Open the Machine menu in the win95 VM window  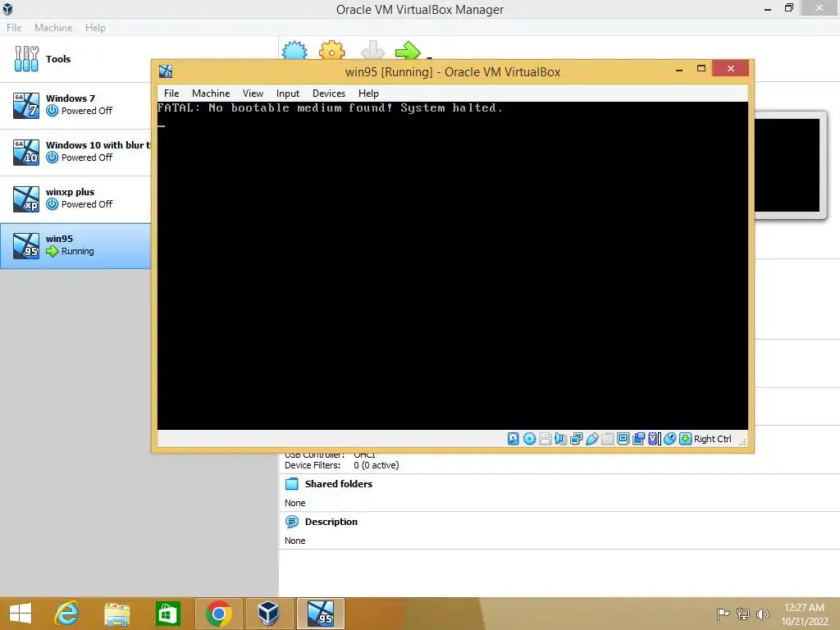(x=211, y=94)
